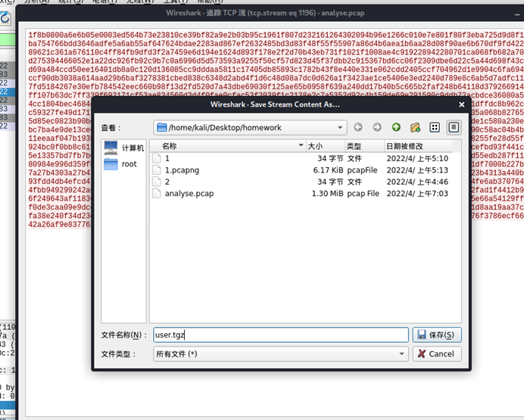Click the Wireshark TCP stream window title bar
The width and height of the screenshot is (524, 420).
click(265, 13)
